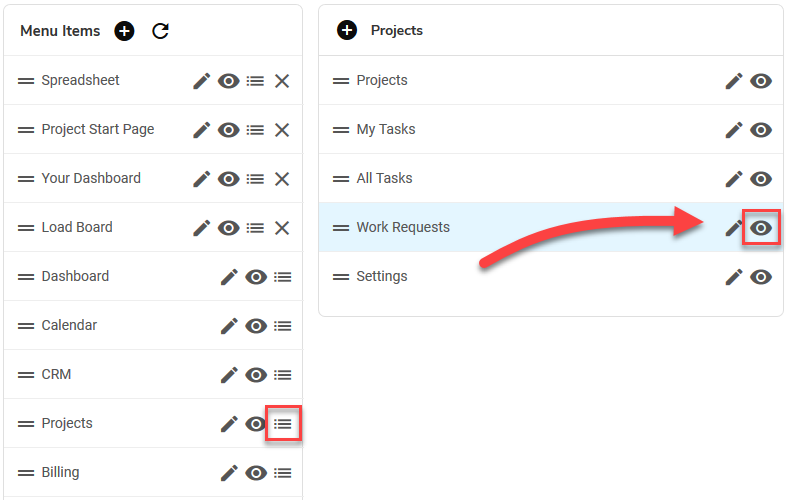Add a new Projects submenu item

coord(347,30)
